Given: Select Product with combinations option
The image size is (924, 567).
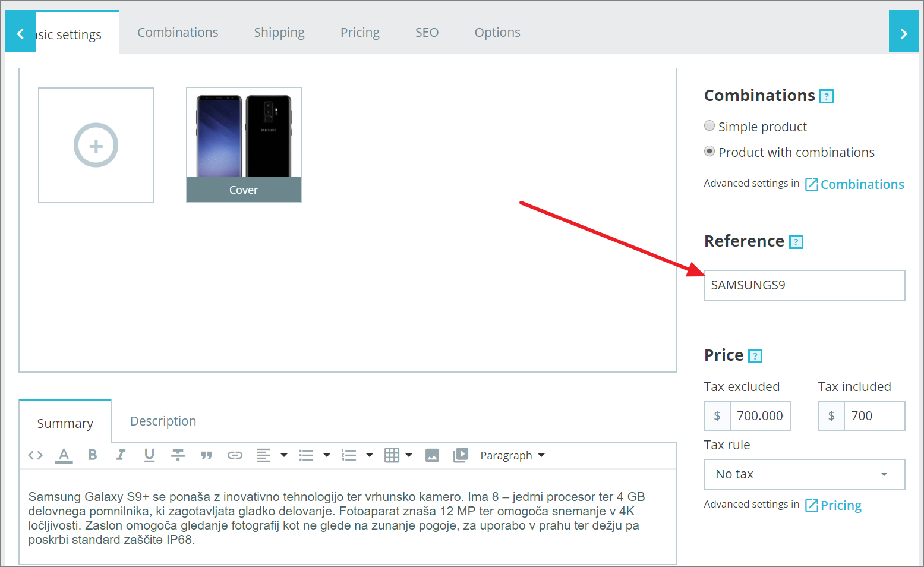Looking at the screenshot, I should pyautogui.click(x=709, y=152).
